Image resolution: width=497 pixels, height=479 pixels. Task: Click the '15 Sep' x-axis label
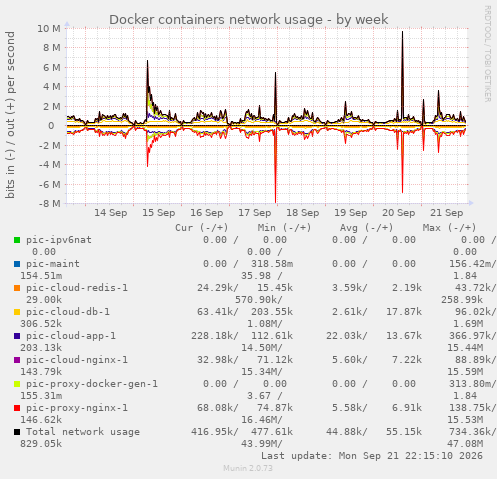click(159, 213)
